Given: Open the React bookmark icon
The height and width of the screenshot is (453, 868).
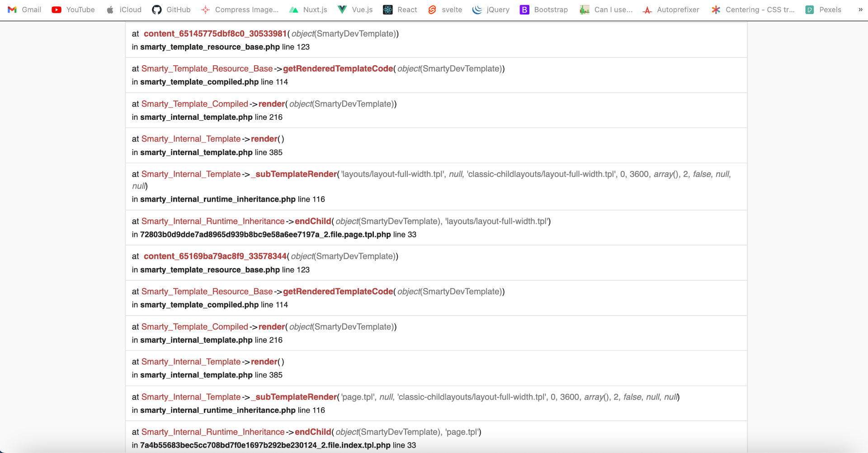Looking at the screenshot, I should pyautogui.click(x=388, y=9).
